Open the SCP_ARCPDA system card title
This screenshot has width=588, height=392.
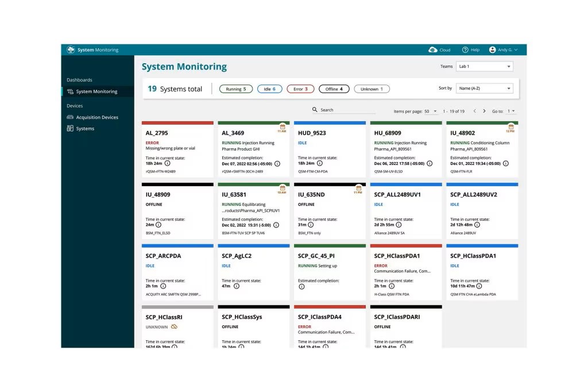[163, 256]
